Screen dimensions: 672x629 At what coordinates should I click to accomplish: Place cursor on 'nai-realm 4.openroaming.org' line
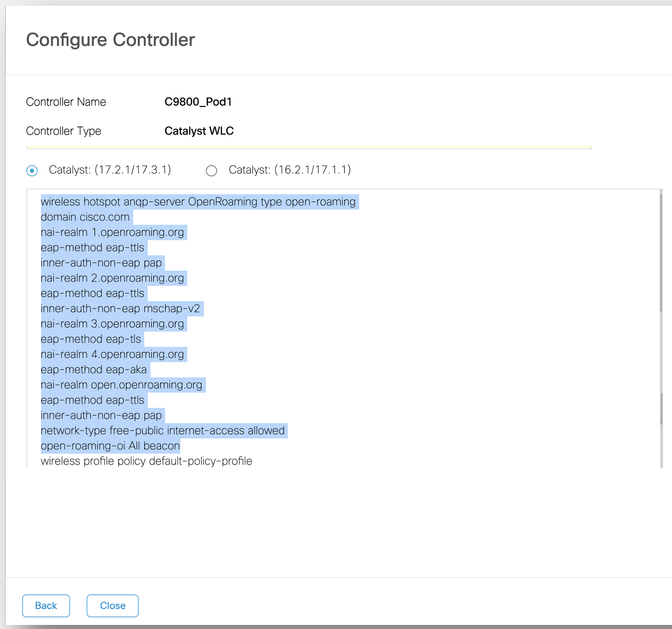pos(112,354)
